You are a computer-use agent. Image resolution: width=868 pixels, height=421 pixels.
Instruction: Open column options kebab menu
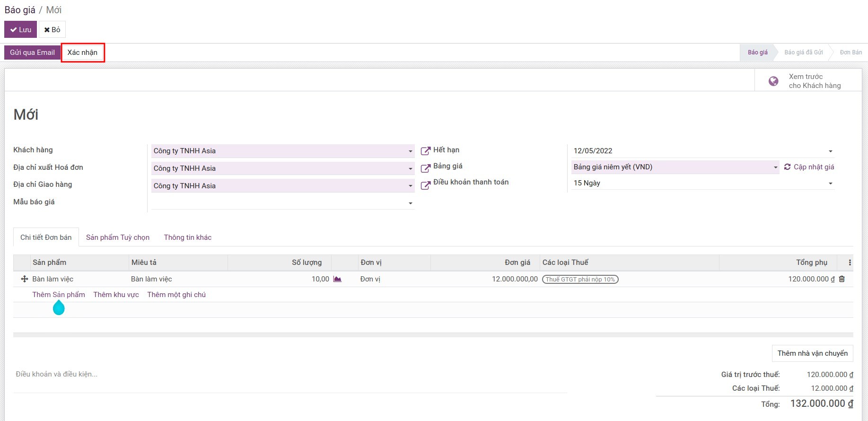tap(850, 263)
